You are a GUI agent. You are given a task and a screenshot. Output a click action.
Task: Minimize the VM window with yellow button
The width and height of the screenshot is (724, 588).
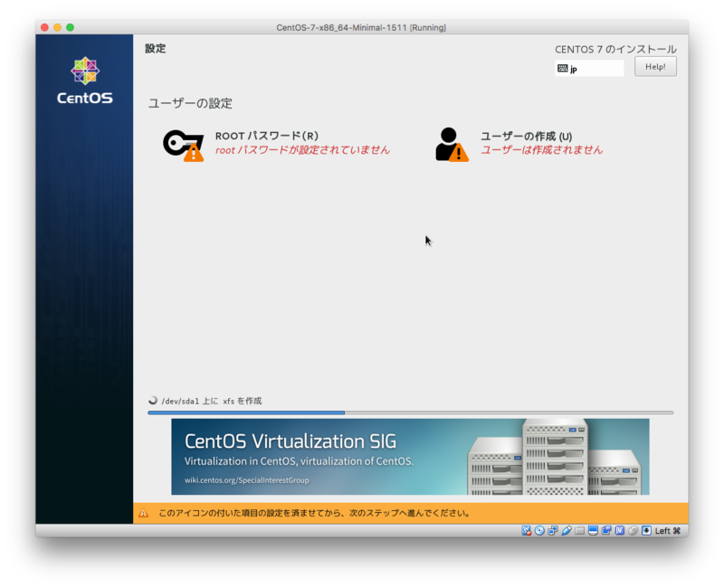click(57, 27)
